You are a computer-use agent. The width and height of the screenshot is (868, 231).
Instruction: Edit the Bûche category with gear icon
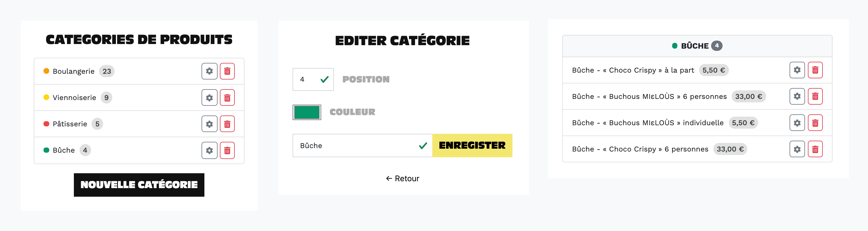pos(209,150)
